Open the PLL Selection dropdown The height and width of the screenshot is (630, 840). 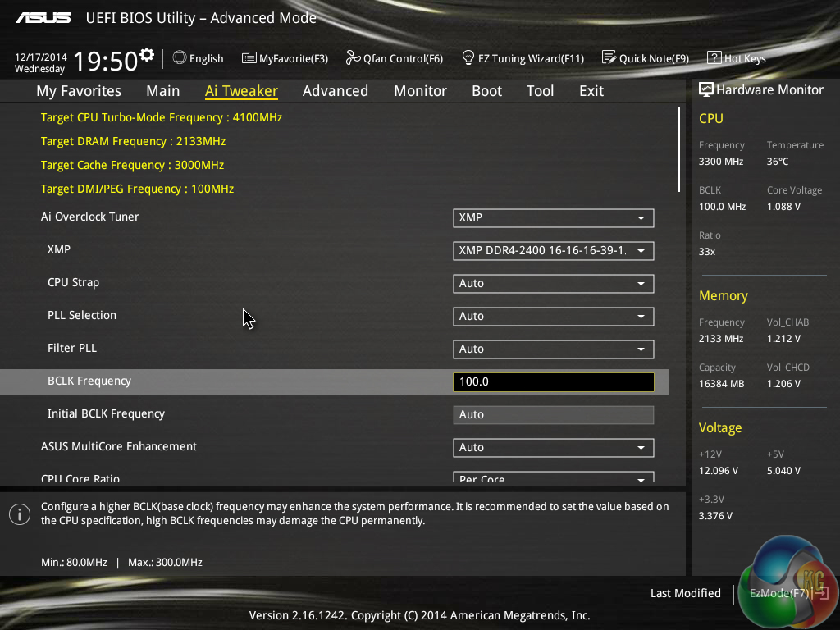tap(554, 316)
